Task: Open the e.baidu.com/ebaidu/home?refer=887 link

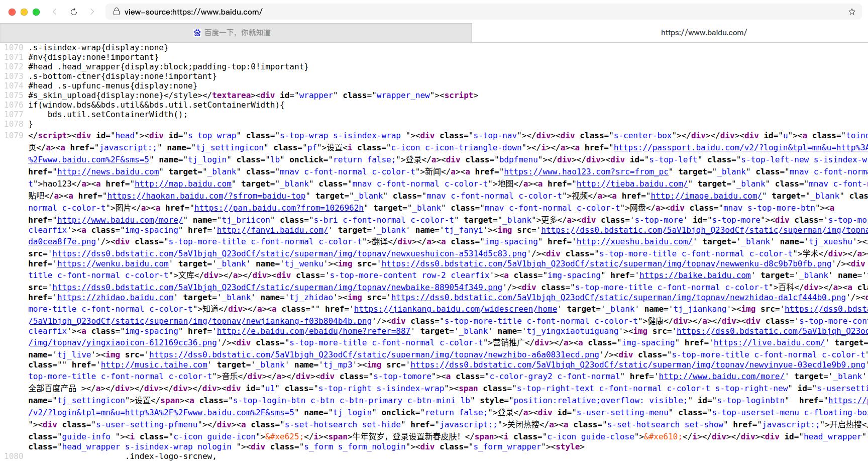Action: [x=314, y=331]
